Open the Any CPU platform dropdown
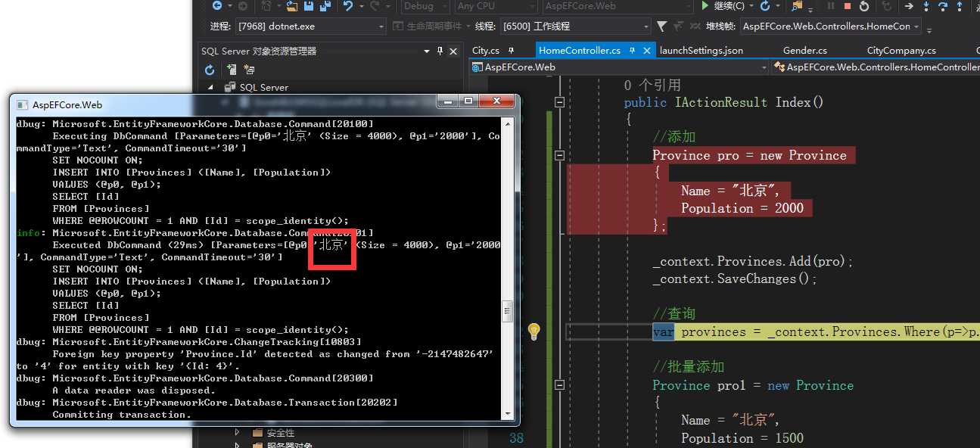This screenshot has width=980, height=448. coord(495,6)
